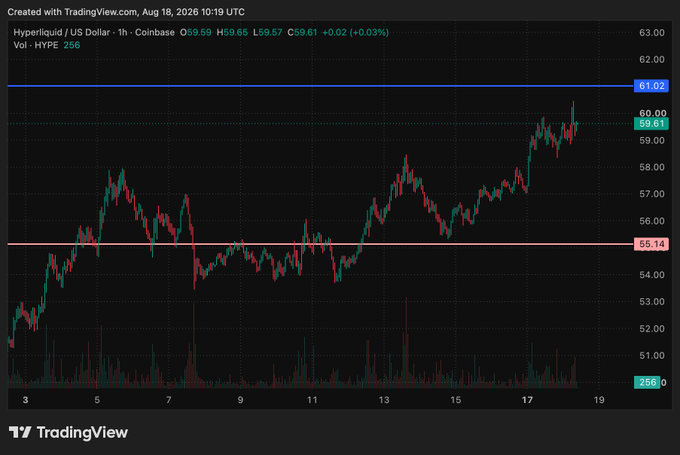The width and height of the screenshot is (680, 455).
Task: Click the 1h interval in chart legend
Action: click(x=123, y=33)
